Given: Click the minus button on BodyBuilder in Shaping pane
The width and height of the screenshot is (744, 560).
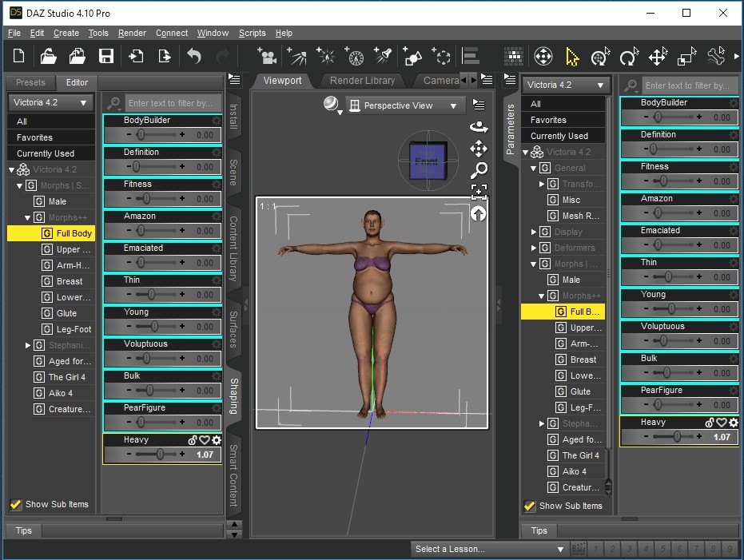Looking at the screenshot, I should 129,135.
